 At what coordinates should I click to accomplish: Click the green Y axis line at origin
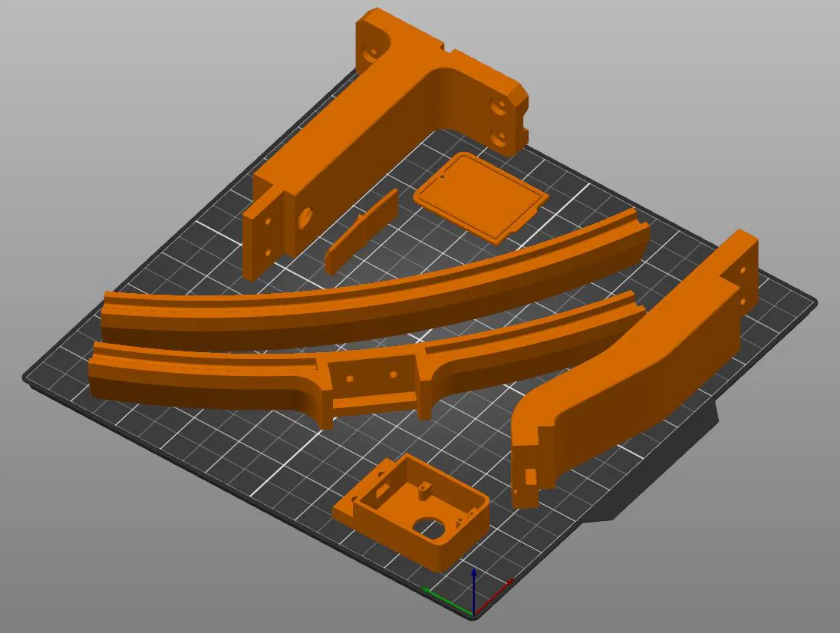pyautogui.click(x=447, y=602)
